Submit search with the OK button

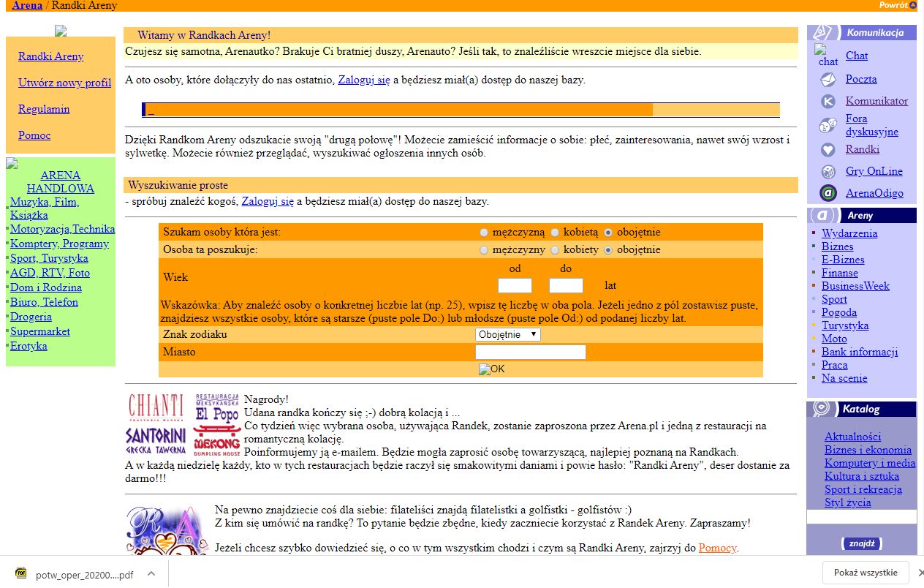click(492, 369)
